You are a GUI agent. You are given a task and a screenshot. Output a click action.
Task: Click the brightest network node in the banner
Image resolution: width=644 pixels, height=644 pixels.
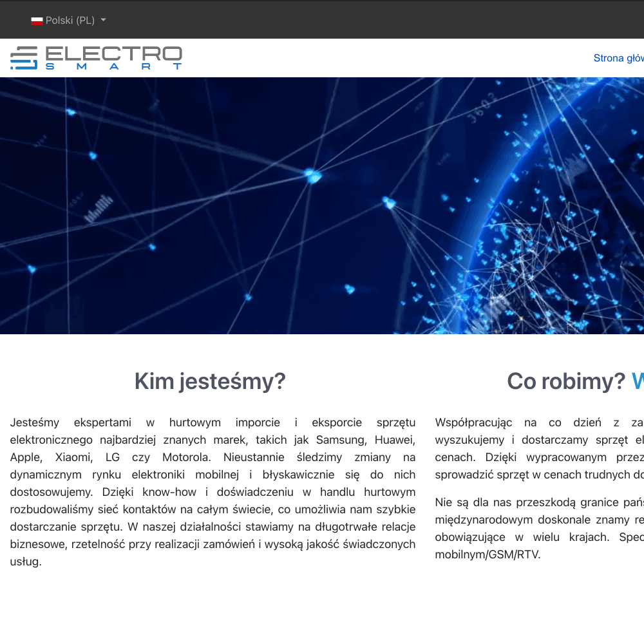[313, 175]
